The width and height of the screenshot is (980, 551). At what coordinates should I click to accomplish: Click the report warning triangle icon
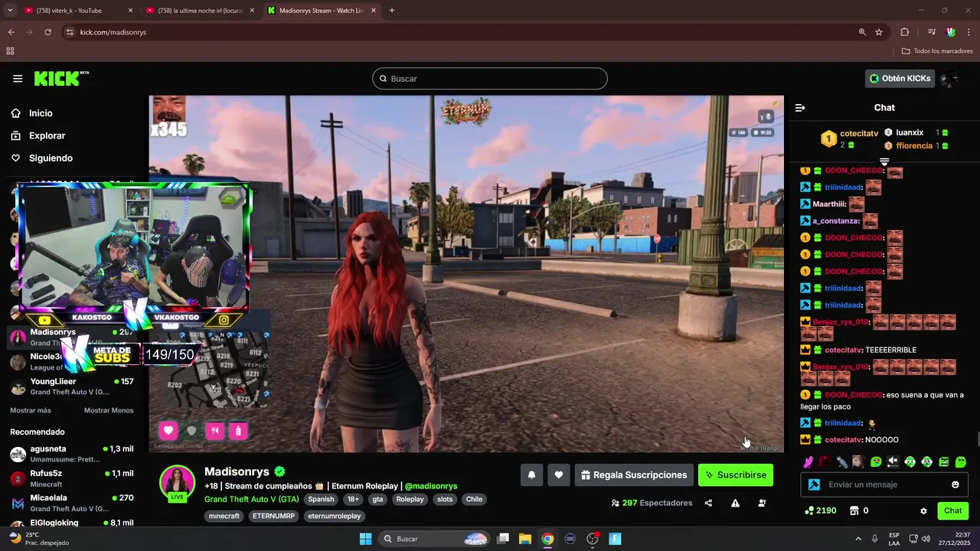(x=735, y=503)
